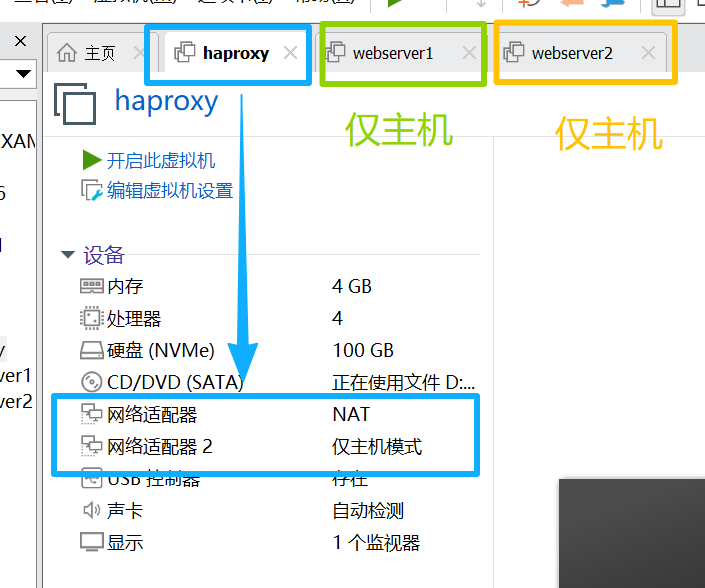Click the CD/DVD disc icon
Image resolution: width=705 pixels, height=588 pixels.
point(92,382)
